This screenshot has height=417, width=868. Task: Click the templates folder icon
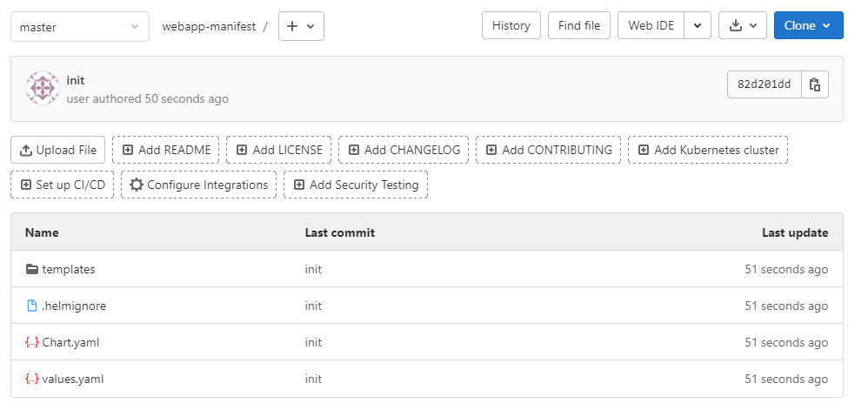pyautogui.click(x=32, y=269)
